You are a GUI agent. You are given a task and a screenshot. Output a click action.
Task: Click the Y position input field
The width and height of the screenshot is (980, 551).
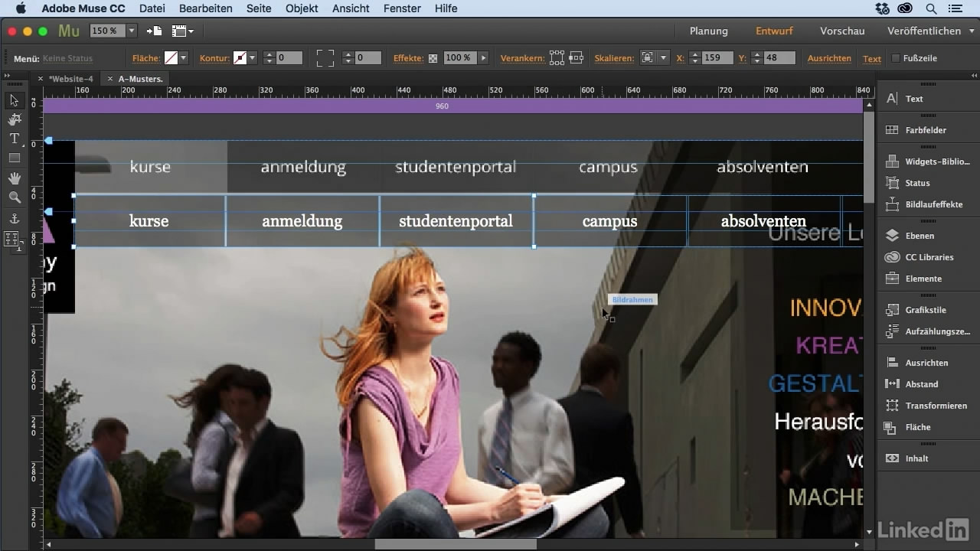pos(779,58)
